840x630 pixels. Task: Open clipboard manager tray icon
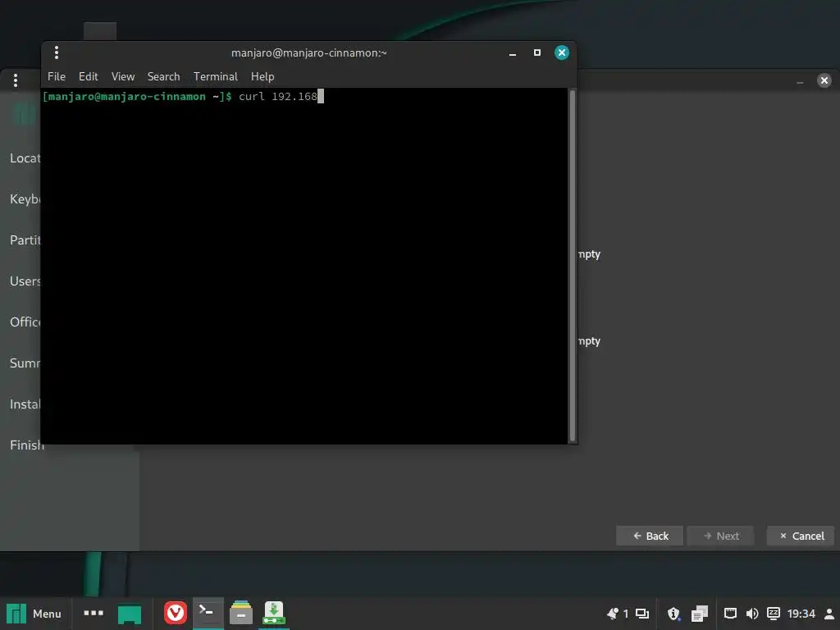(699, 614)
